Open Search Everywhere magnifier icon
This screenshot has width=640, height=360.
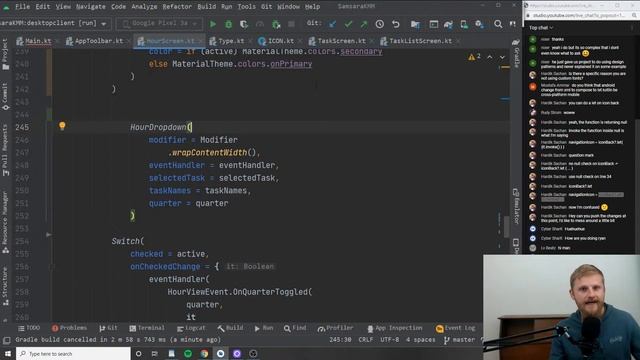point(498,24)
